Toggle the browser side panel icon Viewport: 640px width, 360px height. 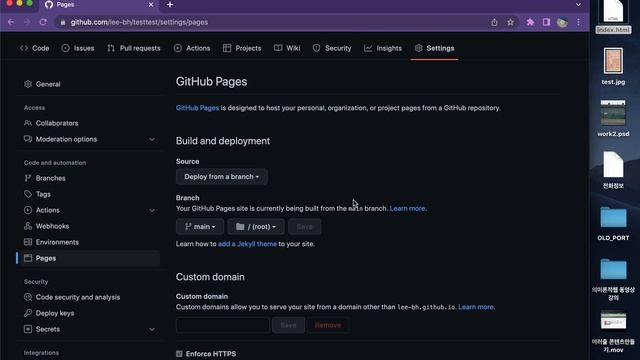tap(546, 22)
